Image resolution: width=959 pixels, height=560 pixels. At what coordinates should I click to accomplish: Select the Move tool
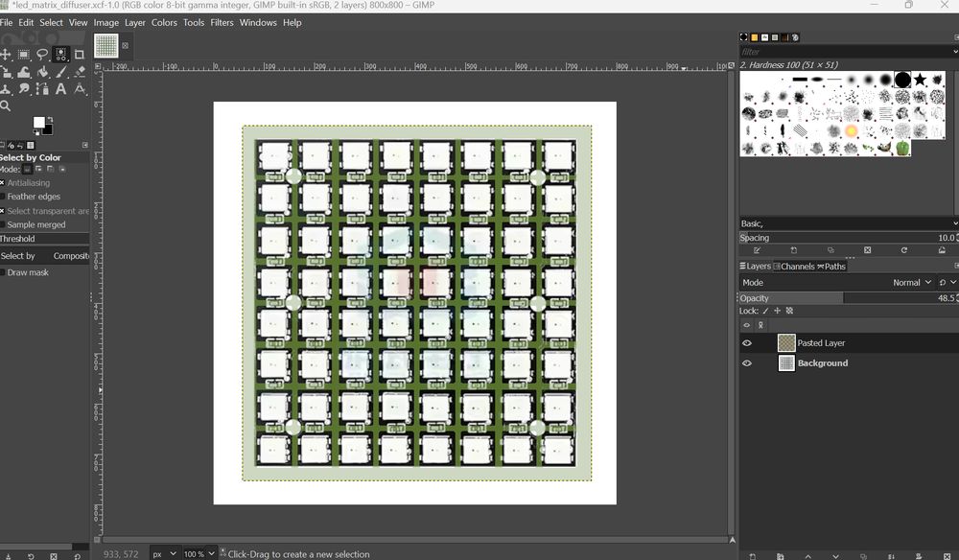click(x=5, y=55)
